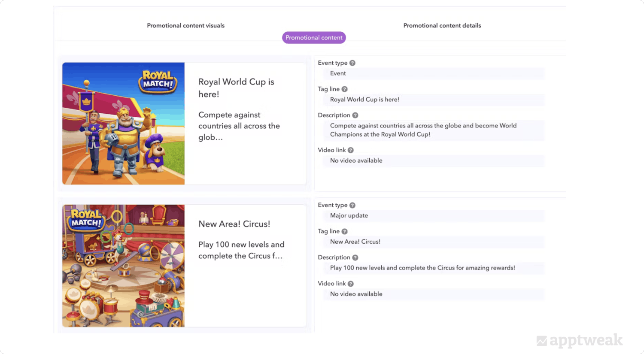Click the Circus rewards description field
The height and width of the screenshot is (354, 644).
[434, 268]
